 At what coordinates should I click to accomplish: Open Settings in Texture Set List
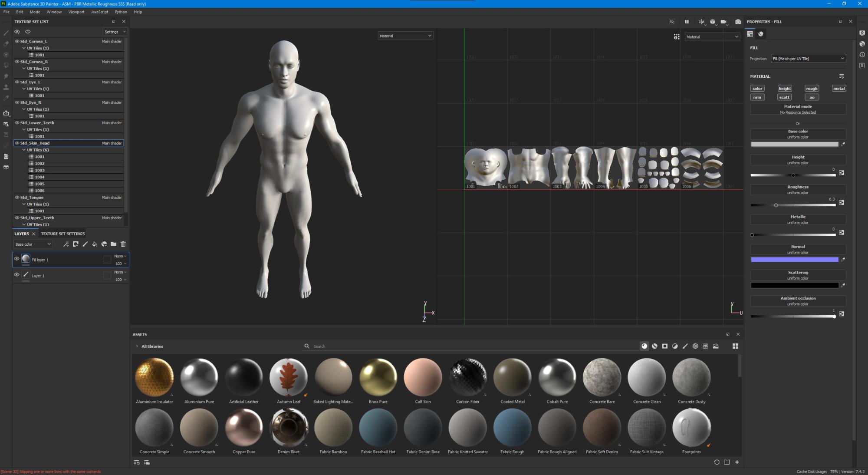pos(115,32)
